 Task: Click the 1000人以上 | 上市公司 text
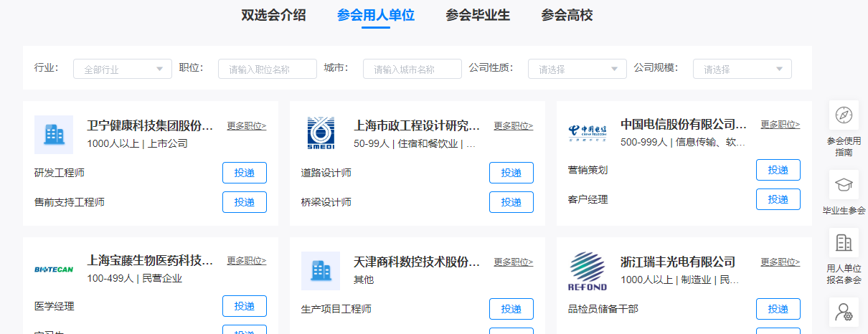click(x=137, y=143)
